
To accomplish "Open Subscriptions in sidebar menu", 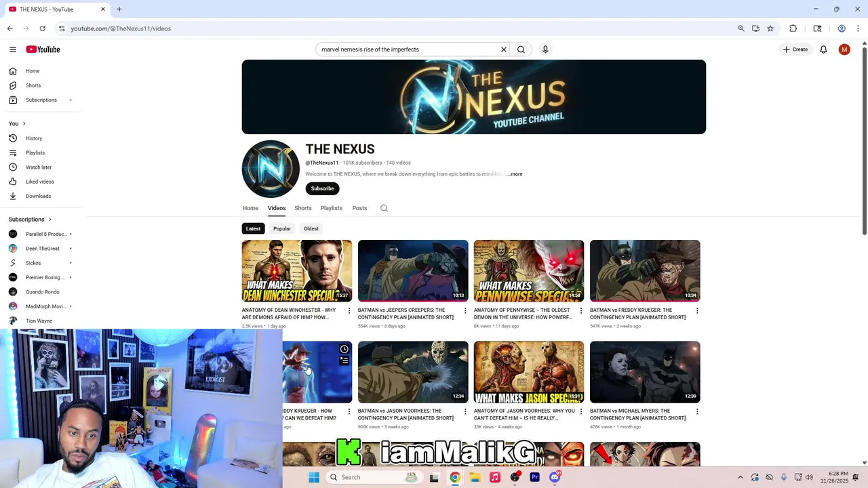I will coord(41,100).
